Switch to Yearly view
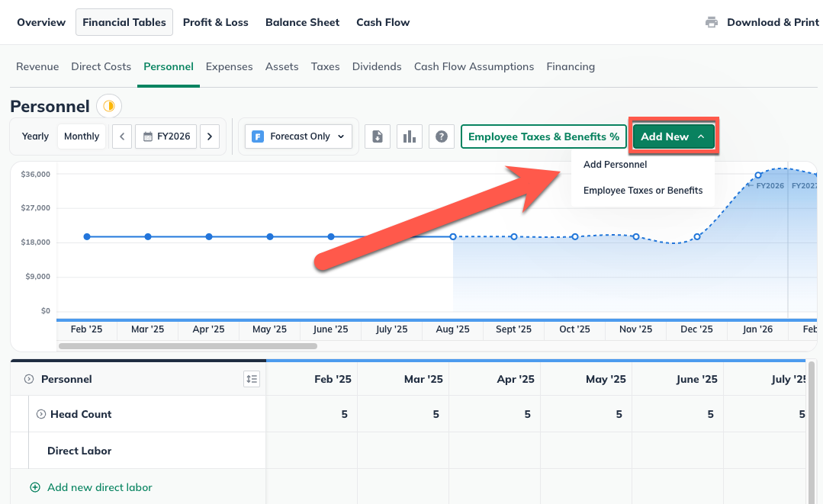The height and width of the screenshot is (504, 823). pos(35,136)
